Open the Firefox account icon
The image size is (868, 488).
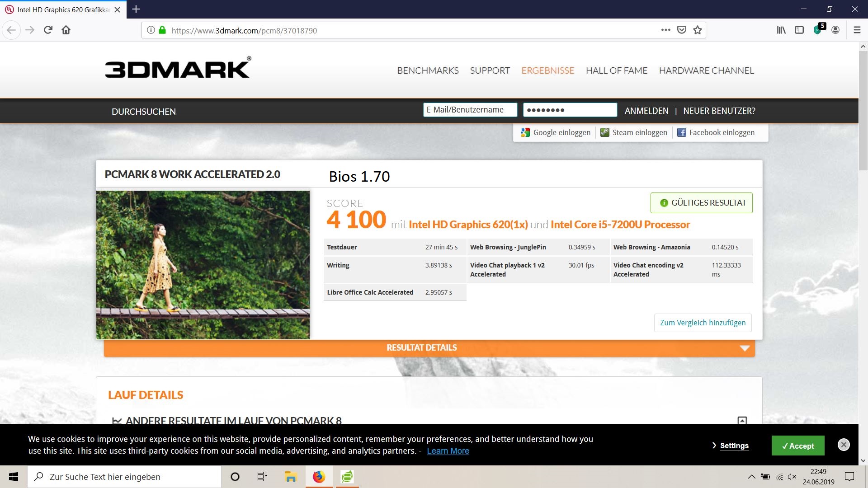pos(835,30)
